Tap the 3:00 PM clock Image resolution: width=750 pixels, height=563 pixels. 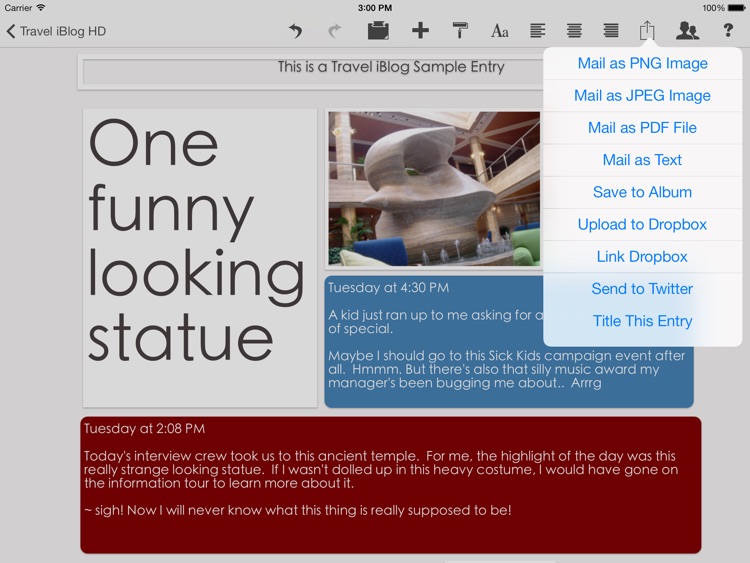point(375,8)
